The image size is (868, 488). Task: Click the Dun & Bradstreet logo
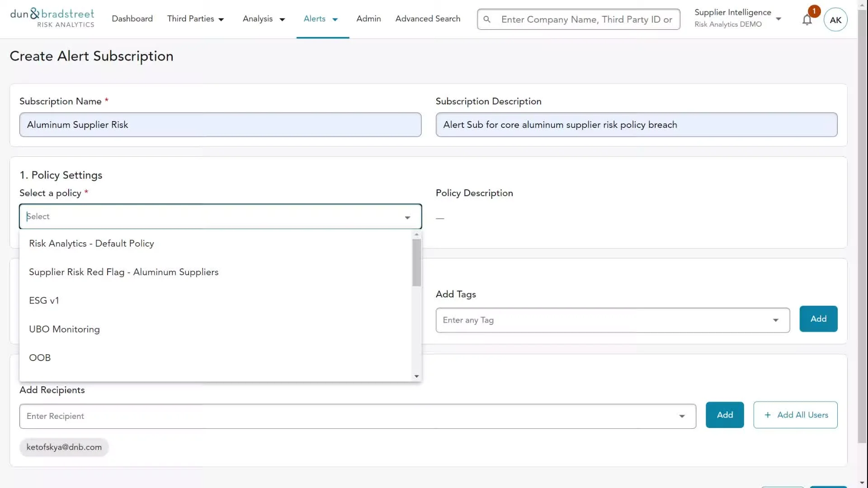[x=52, y=18]
